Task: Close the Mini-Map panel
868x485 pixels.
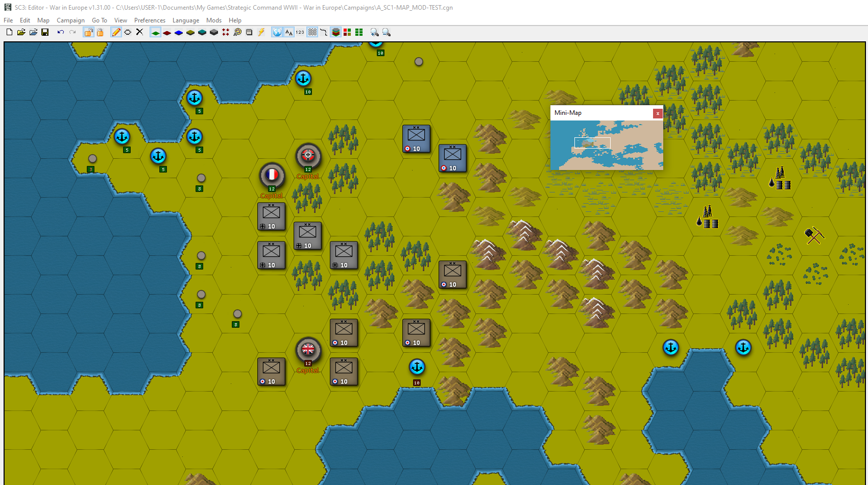Action: click(658, 113)
